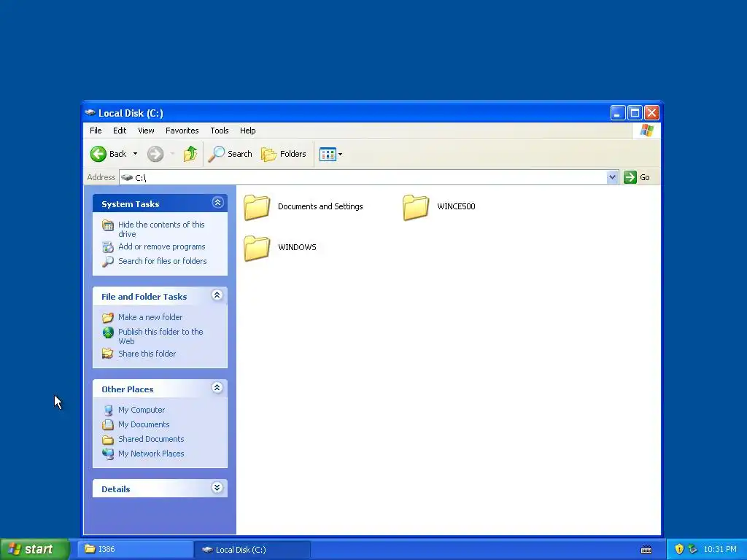Open the View menu

point(146,131)
